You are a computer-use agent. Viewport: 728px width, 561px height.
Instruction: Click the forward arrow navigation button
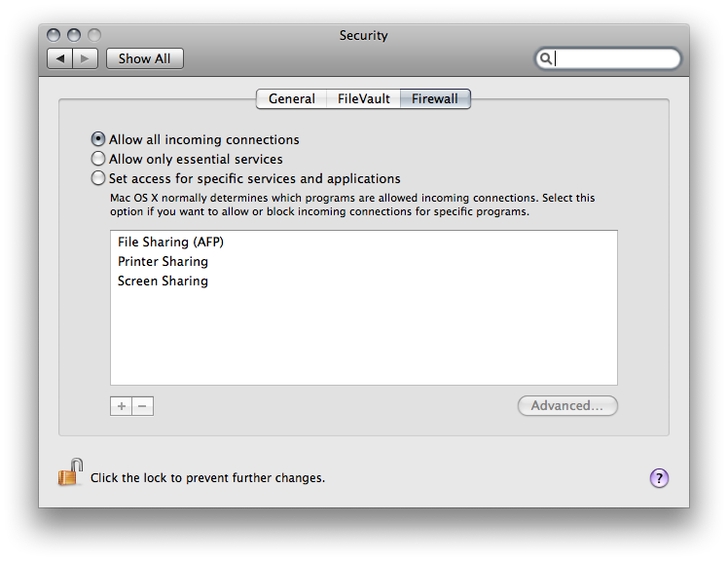coord(85,58)
